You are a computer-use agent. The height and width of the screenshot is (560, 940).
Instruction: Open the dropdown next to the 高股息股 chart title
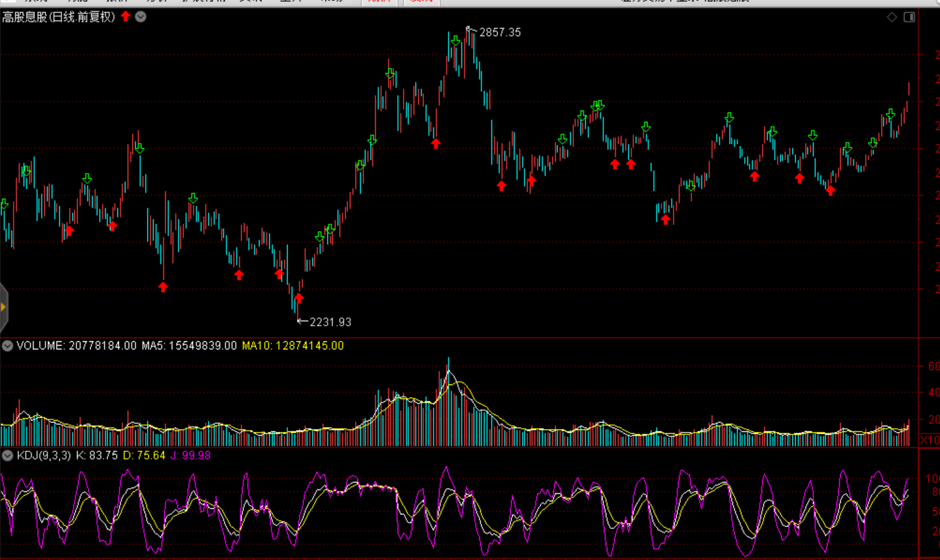click(141, 17)
